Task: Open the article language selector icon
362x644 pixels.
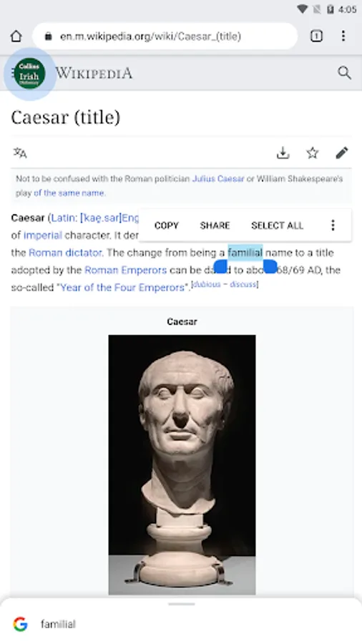Action: (20, 153)
